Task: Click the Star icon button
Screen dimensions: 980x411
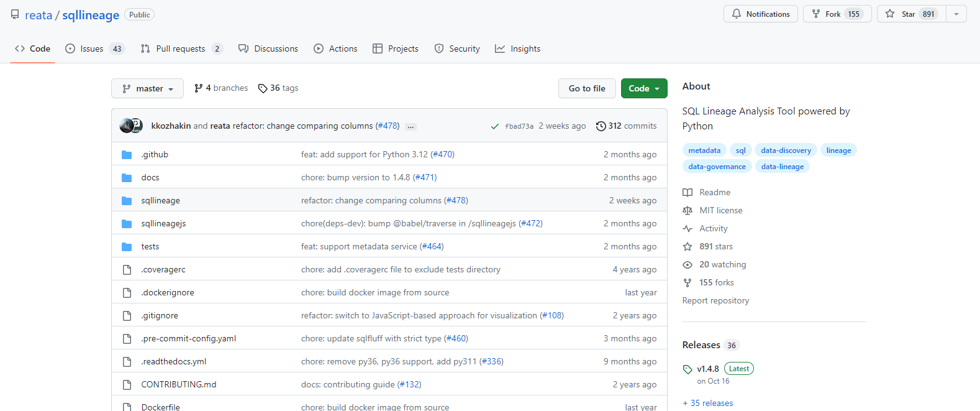Action: click(890, 14)
